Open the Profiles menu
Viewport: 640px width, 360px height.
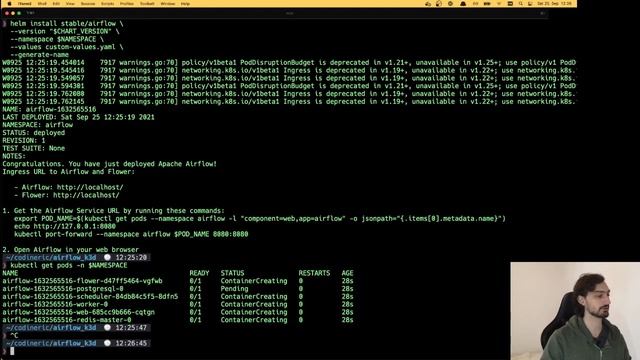tap(127, 4)
